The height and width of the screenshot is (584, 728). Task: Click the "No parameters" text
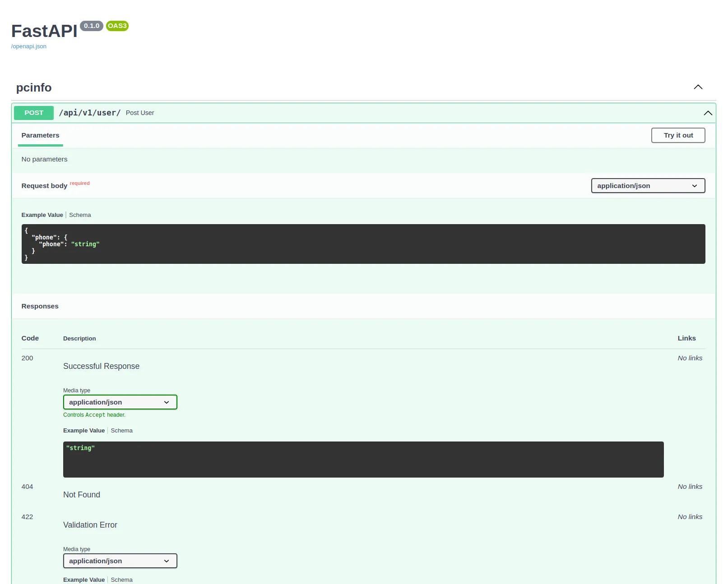click(44, 159)
